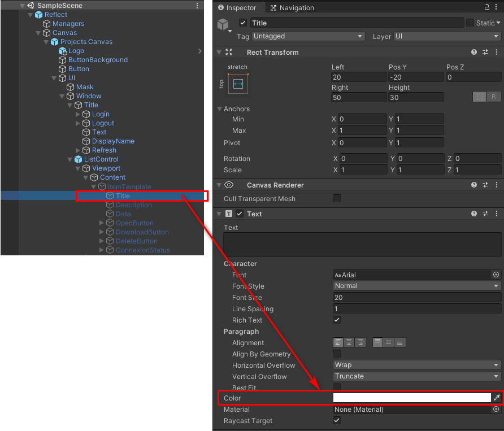Open the Font object picker circle icon
Screen dimensions: 504x431
pyautogui.click(x=496, y=275)
